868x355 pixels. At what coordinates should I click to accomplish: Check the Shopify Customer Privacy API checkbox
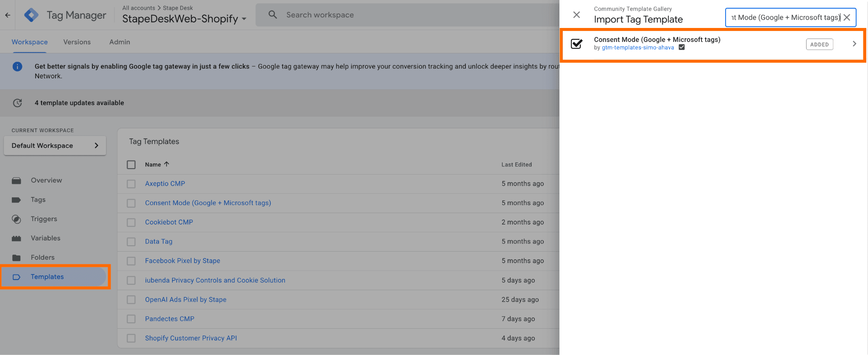click(x=131, y=338)
